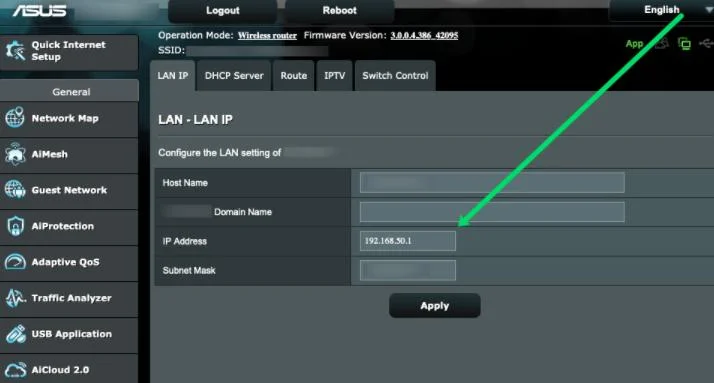Click the Guest Network globe icon
This screenshot has width=714, height=383.
pyautogui.click(x=15, y=189)
